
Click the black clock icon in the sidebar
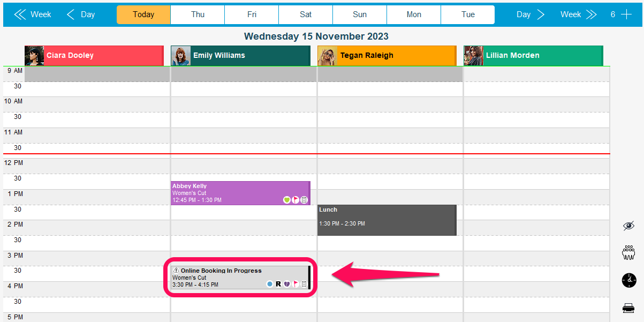(629, 280)
